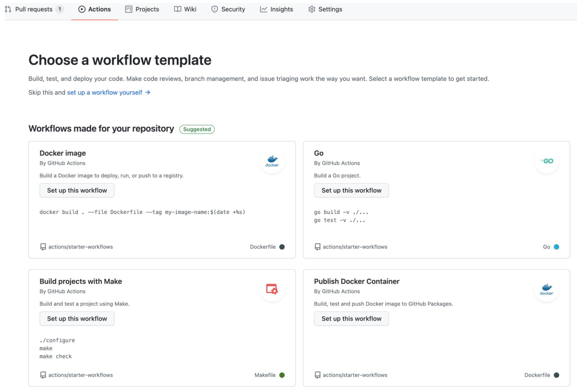
Task: Click the Wiki book icon
Action: click(178, 9)
